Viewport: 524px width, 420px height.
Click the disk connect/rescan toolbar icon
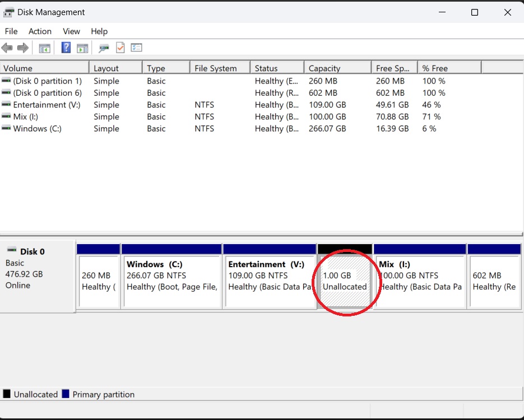pos(104,48)
